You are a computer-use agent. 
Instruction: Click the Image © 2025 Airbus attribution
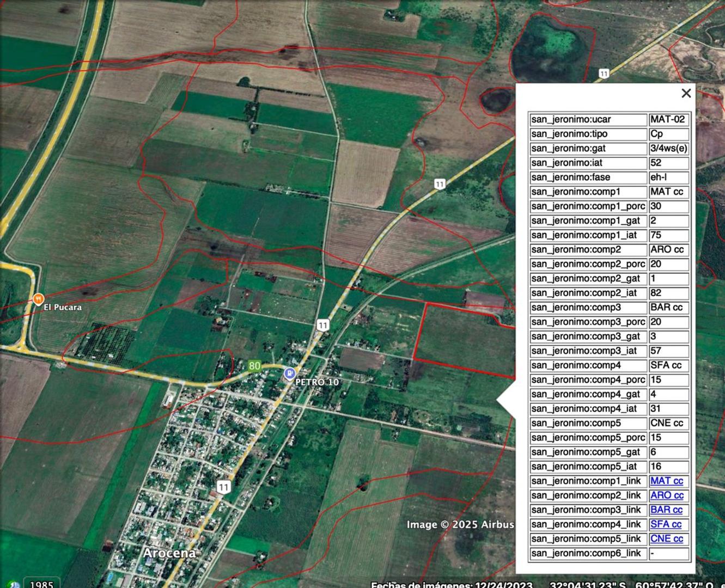click(x=460, y=525)
